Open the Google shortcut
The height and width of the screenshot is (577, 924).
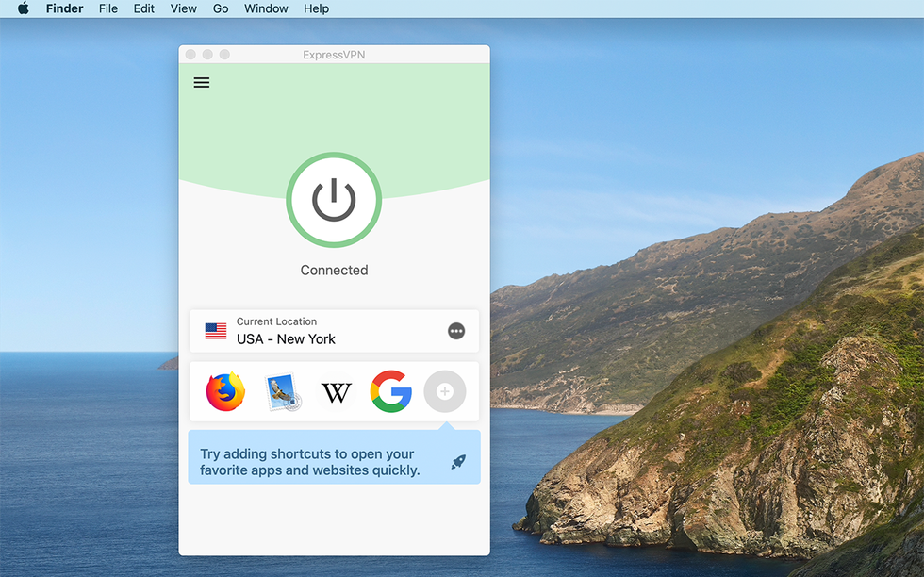(x=390, y=391)
